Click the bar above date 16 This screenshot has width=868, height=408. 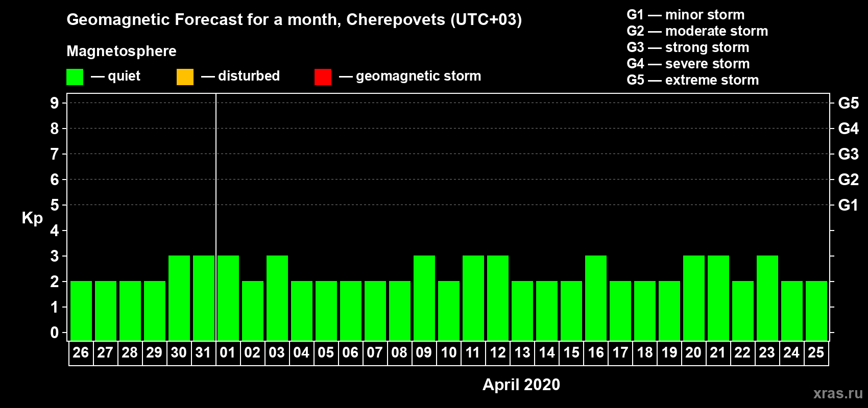point(595,298)
